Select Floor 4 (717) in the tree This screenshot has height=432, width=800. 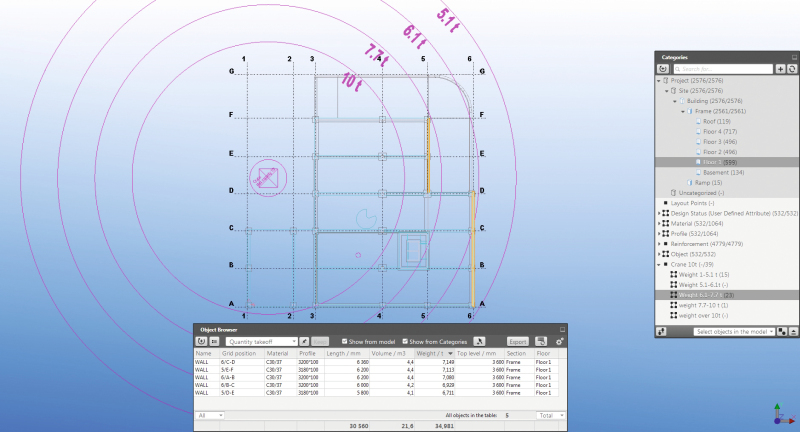coord(720,132)
